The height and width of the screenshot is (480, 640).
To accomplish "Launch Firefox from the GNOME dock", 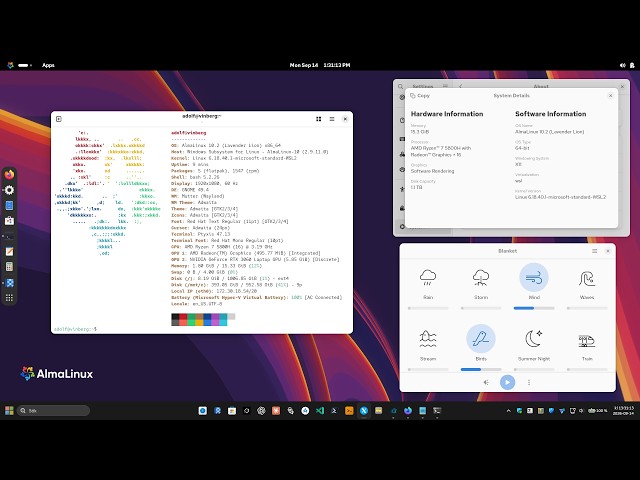I will (9, 174).
